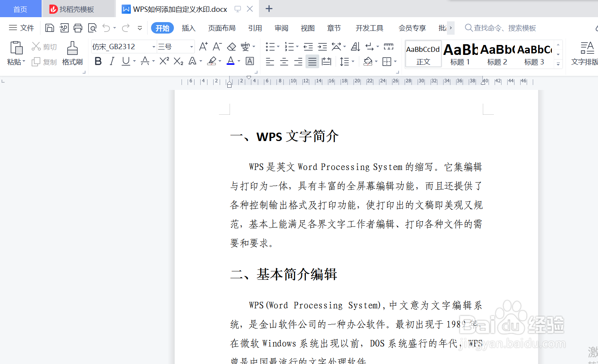Toggle Underline formatting
The image size is (598, 364).
[125, 61]
